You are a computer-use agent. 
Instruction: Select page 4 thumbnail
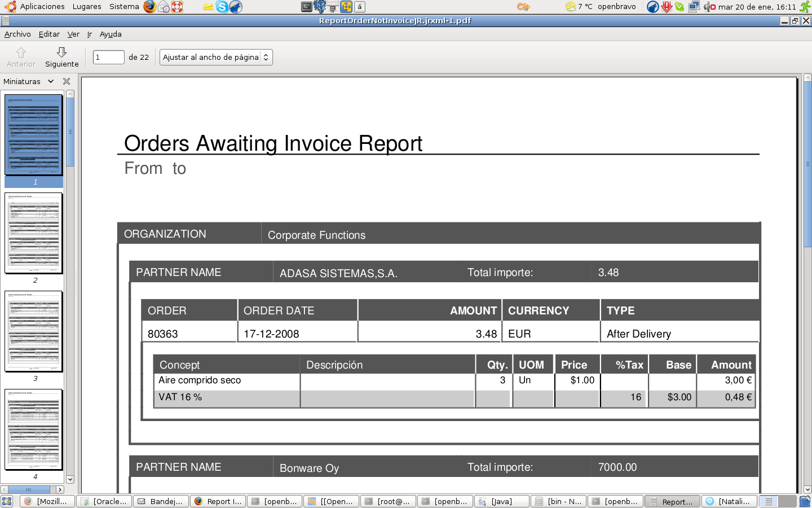34,430
